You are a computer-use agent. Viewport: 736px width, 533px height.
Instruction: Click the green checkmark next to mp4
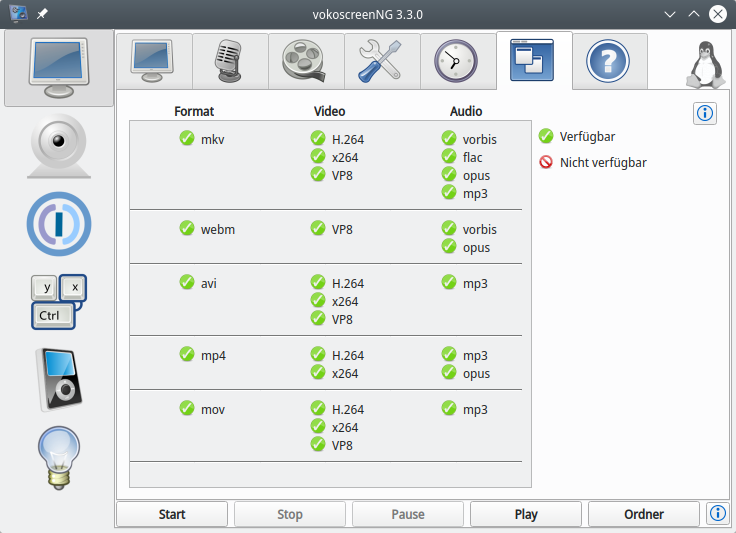pos(187,354)
